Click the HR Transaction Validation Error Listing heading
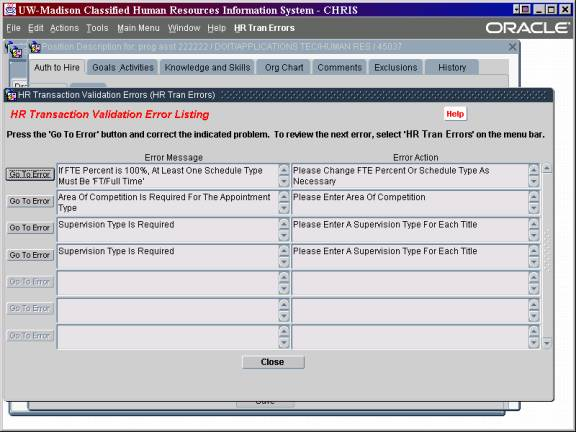 (x=109, y=115)
